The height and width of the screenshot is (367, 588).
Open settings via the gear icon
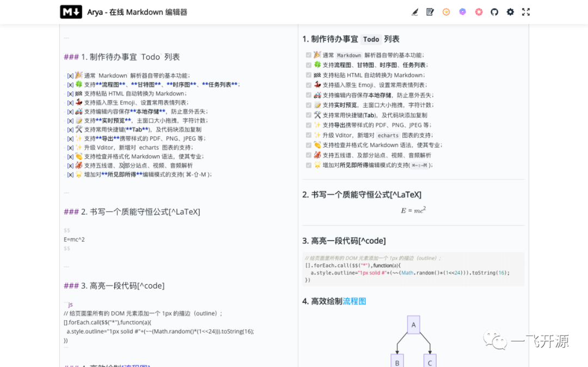[510, 12]
